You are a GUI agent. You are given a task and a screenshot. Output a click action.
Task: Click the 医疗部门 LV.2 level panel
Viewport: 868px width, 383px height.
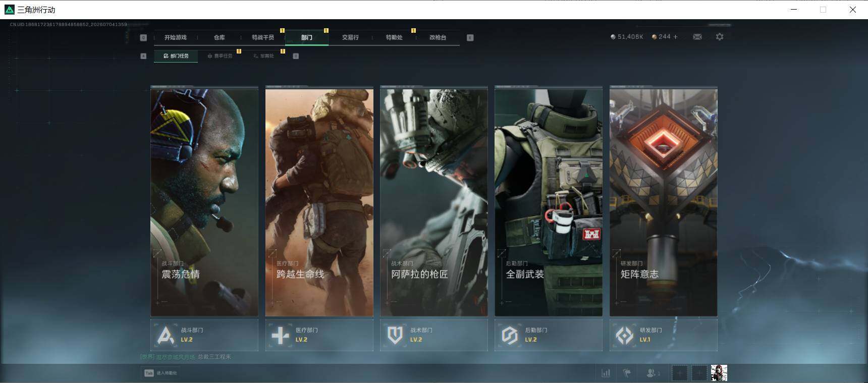click(x=319, y=335)
